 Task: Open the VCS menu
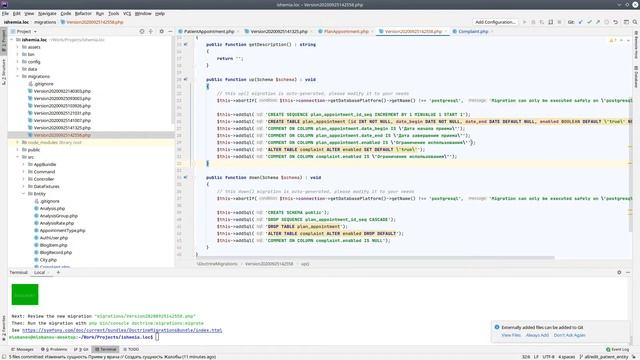(x=127, y=13)
